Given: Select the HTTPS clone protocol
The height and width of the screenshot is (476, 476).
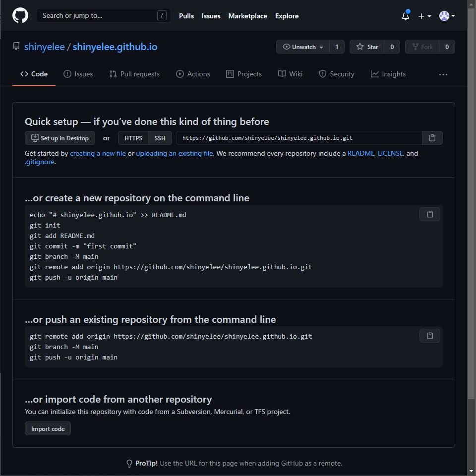Looking at the screenshot, I should pyautogui.click(x=133, y=138).
